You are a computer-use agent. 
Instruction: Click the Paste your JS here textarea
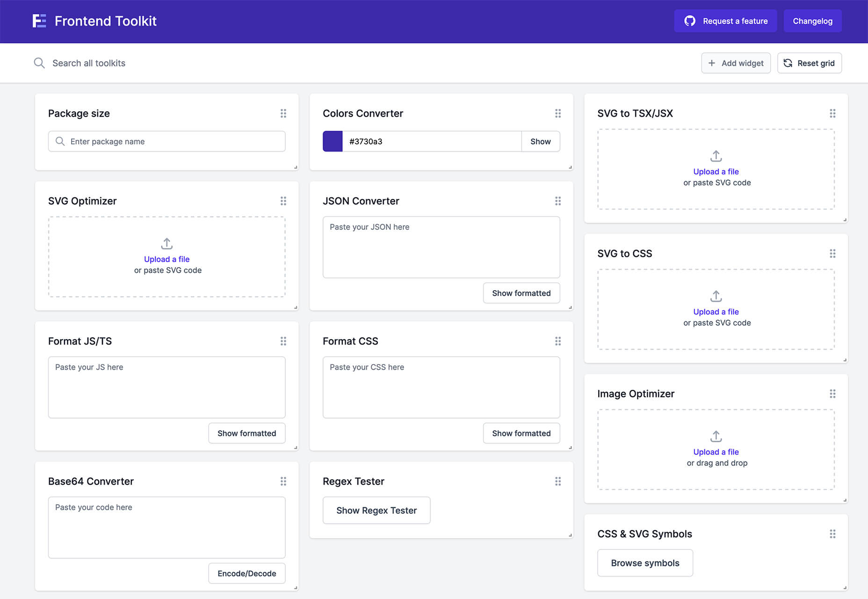point(167,387)
